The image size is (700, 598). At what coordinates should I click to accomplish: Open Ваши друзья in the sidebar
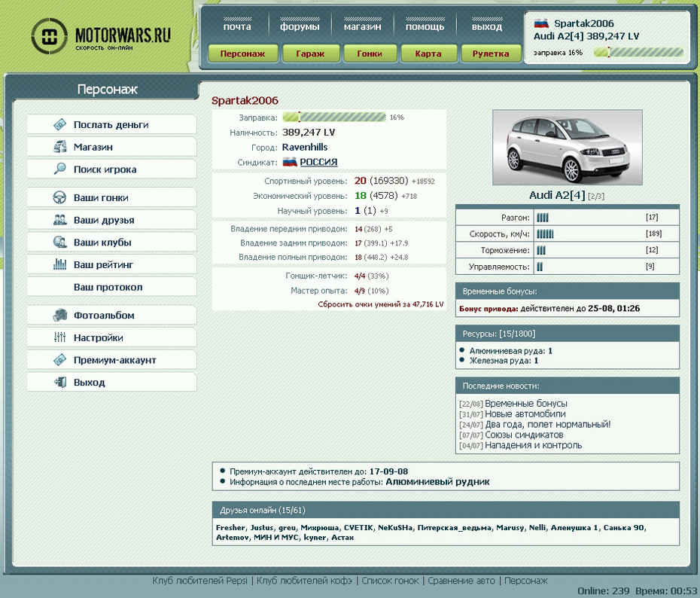click(x=112, y=220)
